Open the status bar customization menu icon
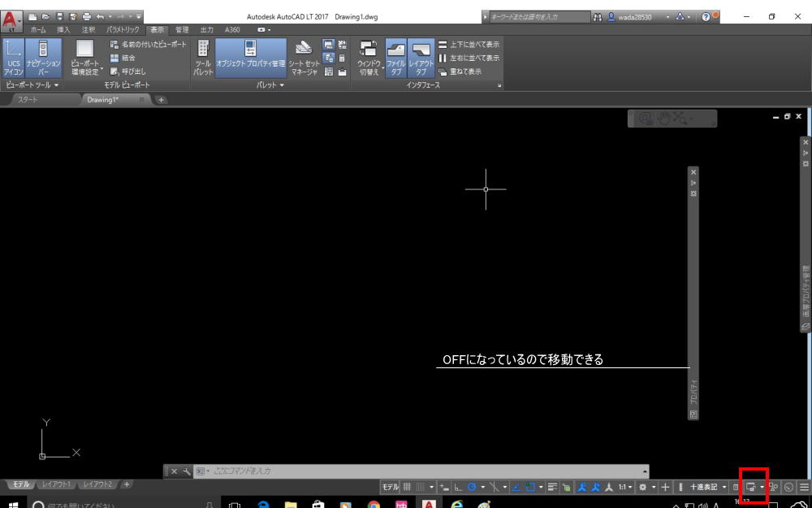Screen dimensions: 812x508 tap(804, 487)
